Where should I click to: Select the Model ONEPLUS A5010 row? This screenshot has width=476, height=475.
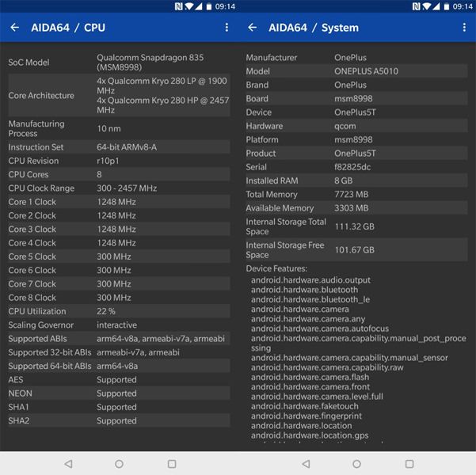coord(356,71)
